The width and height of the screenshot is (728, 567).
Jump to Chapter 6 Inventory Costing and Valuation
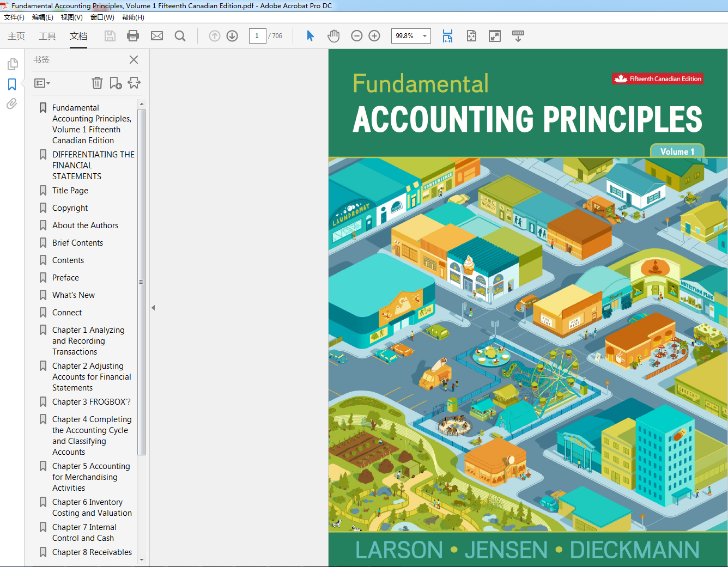click(x=92, y=508)
